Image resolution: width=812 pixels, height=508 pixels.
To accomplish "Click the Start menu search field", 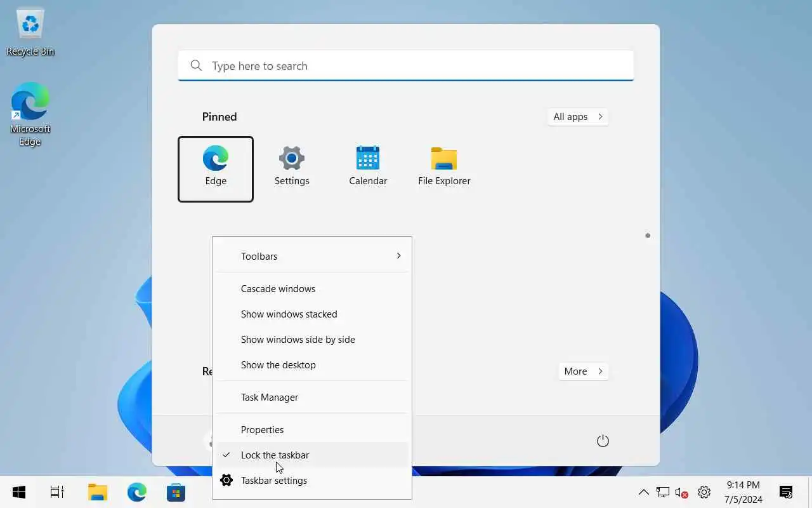I will coord(406,65).
